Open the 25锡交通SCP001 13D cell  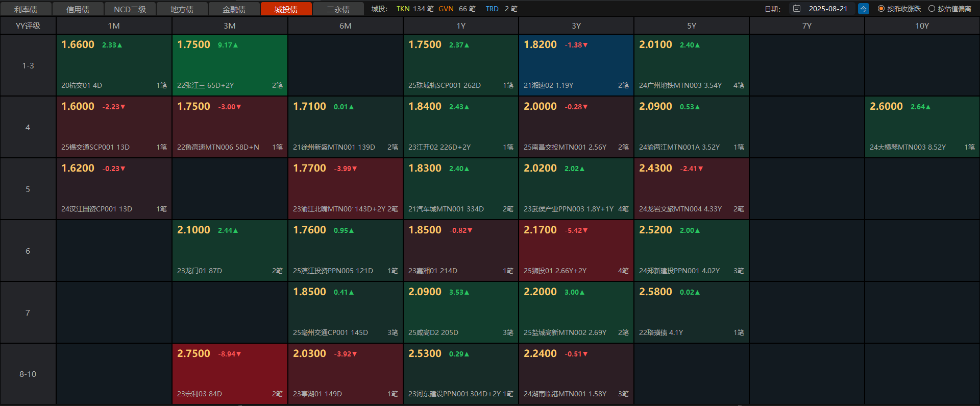point(114,127)
